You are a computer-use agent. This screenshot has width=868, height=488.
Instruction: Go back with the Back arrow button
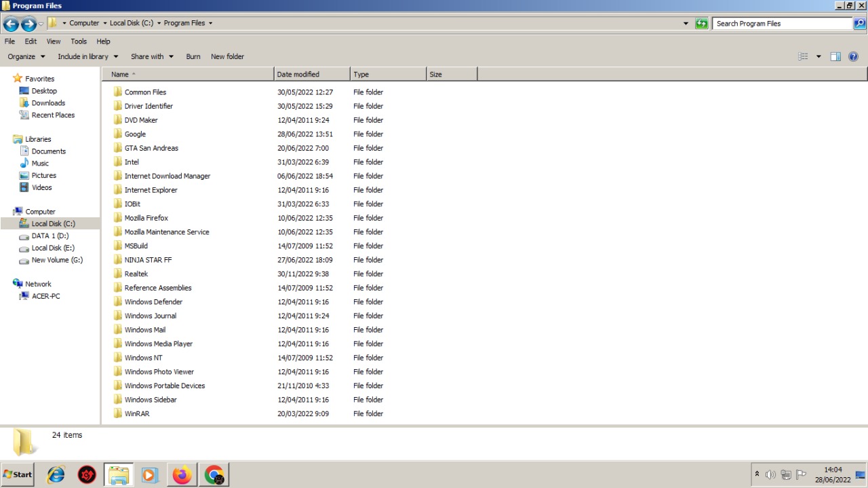11,24
